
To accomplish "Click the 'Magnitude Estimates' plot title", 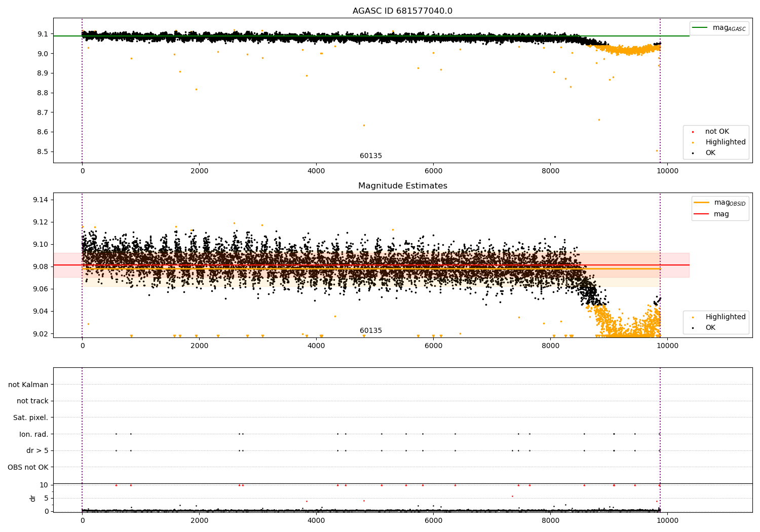I will (x=402, y=186).
